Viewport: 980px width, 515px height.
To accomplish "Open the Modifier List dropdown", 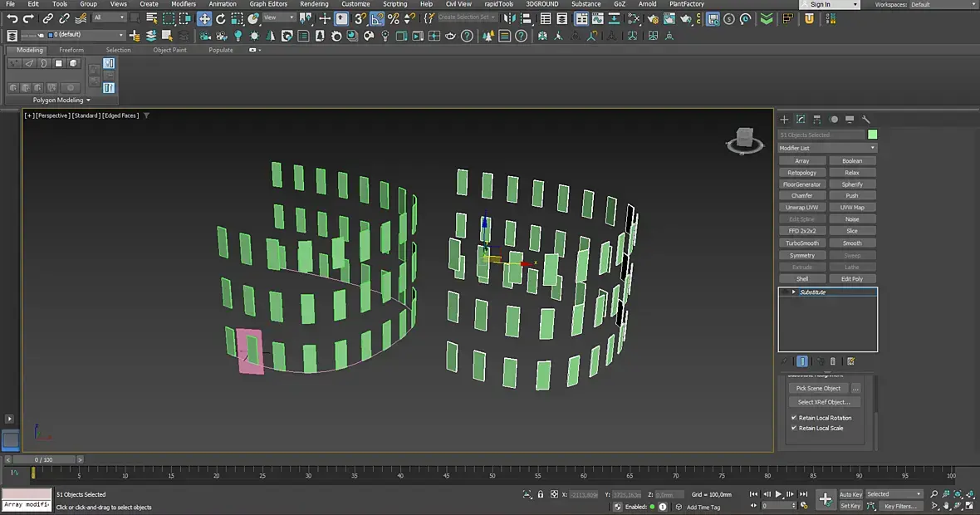I will coord(827,148).
